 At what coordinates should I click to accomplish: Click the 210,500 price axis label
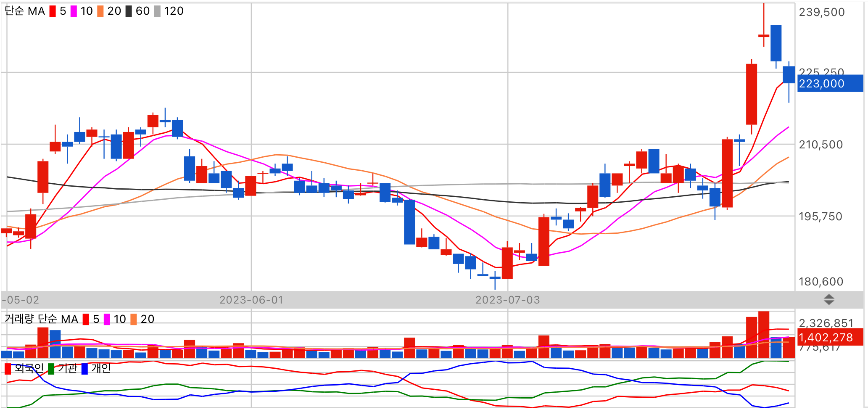(821, 145)
